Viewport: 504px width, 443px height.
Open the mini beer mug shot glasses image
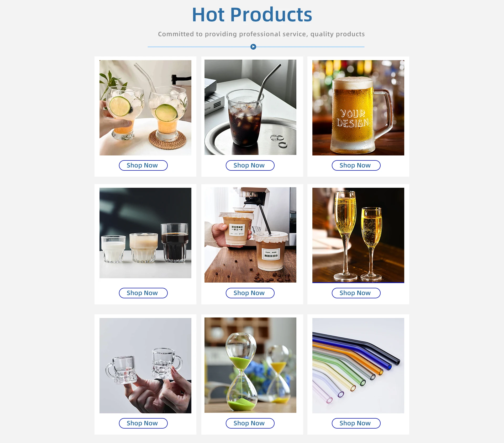145,366
